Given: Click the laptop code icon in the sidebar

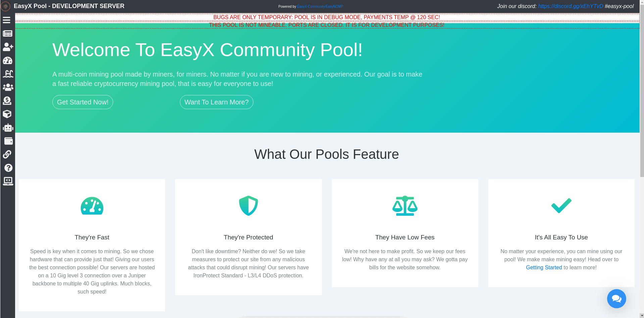Looking at the screenshot, I should (x=8, y=181).
